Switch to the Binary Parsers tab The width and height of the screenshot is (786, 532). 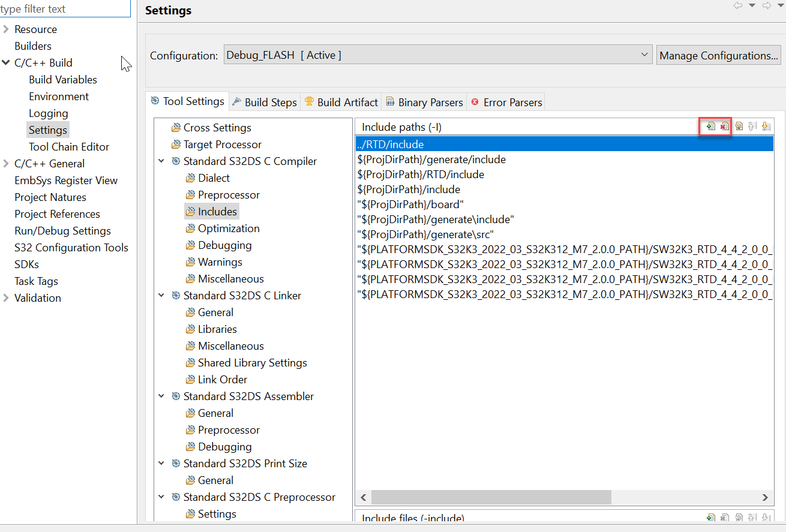[x=424, y=102]
